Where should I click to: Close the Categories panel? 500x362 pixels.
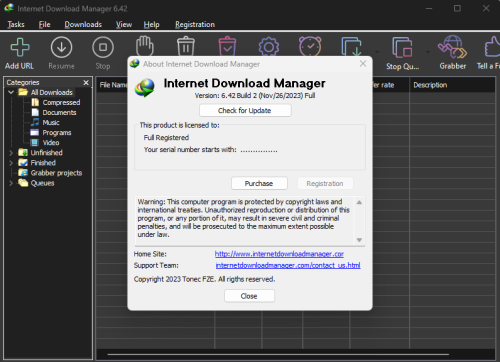[x=86, y=82]
